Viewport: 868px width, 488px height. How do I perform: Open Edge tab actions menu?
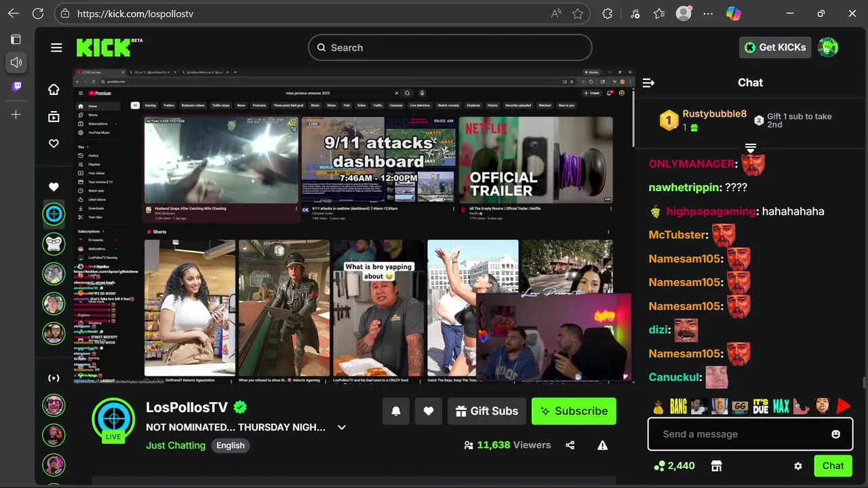(16, 39)
